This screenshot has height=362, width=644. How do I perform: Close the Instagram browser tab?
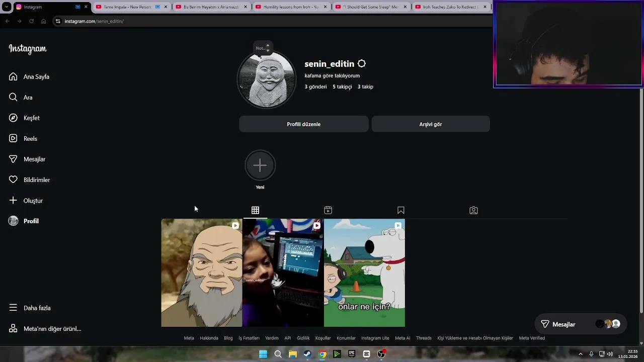[x=86, y=7]
